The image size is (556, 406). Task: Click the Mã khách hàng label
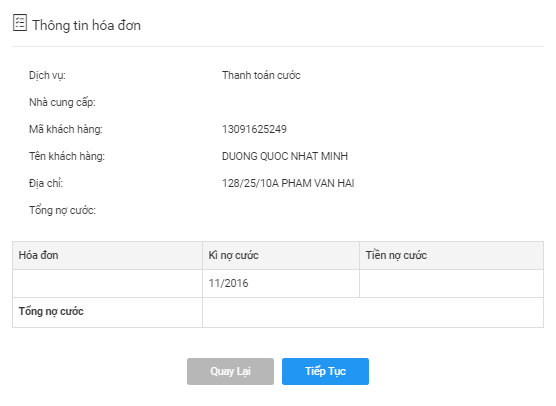(x=66, y=129)
